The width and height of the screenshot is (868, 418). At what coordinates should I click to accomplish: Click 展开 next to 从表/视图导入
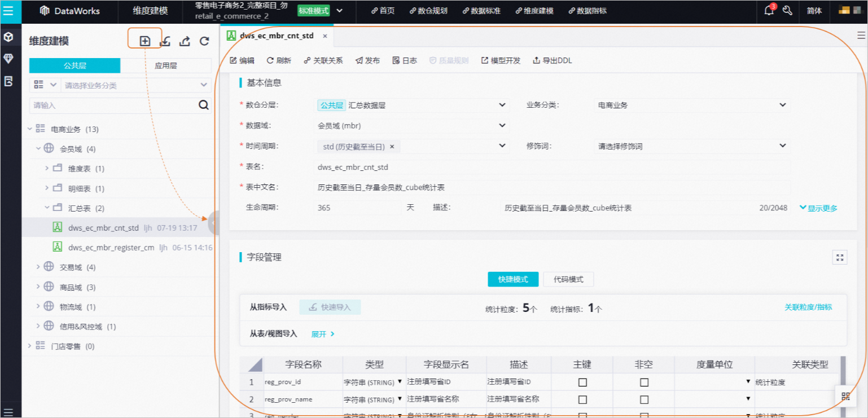pos(323,334)
